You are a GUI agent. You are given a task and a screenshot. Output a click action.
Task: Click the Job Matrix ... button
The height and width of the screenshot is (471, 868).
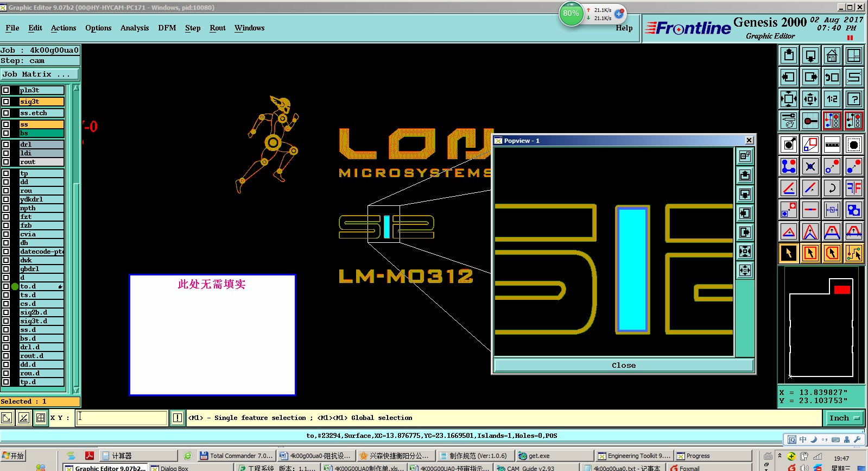point(40,74)
